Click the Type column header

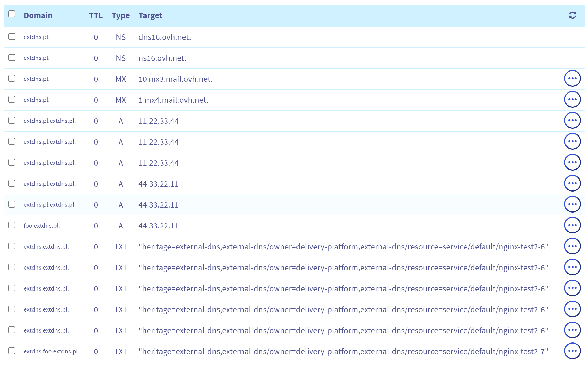point(121,15)
